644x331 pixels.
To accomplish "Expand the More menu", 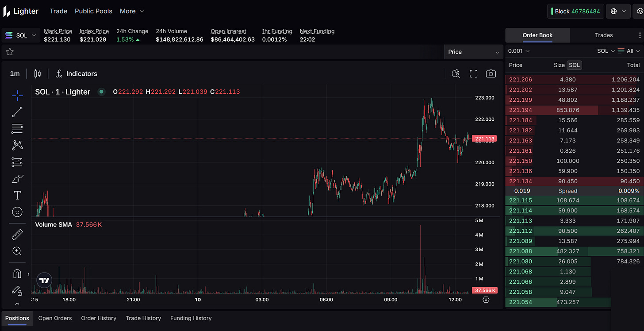I will (x=132, y=11).
